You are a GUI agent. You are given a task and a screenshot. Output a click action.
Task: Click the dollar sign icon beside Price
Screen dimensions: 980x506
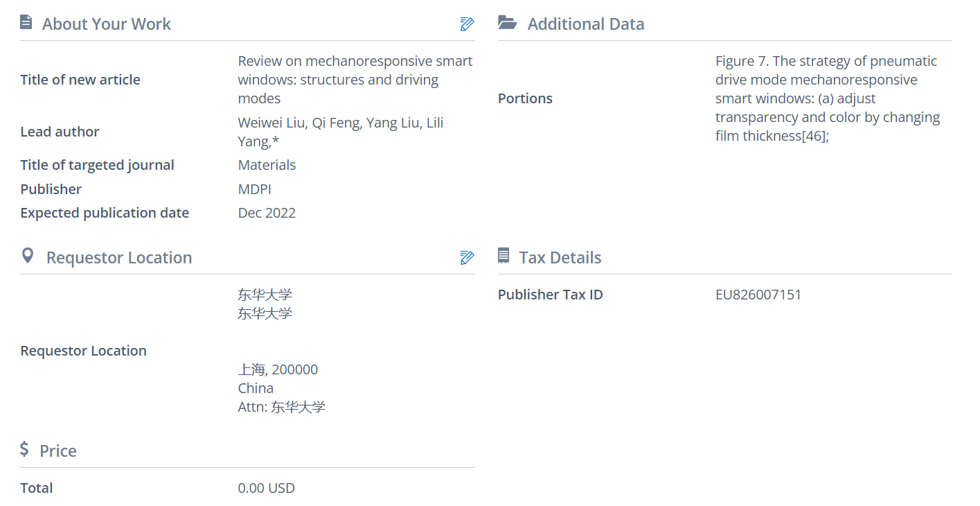[x=25, y=450]
